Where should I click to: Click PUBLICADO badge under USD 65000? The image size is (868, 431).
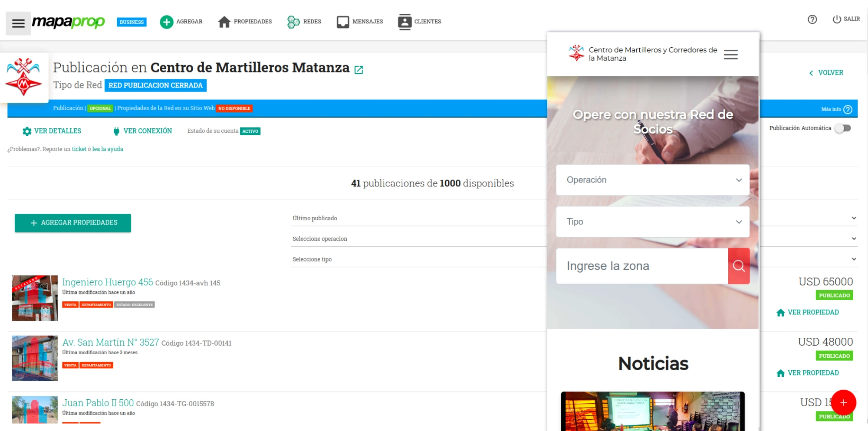click(834, 296)
